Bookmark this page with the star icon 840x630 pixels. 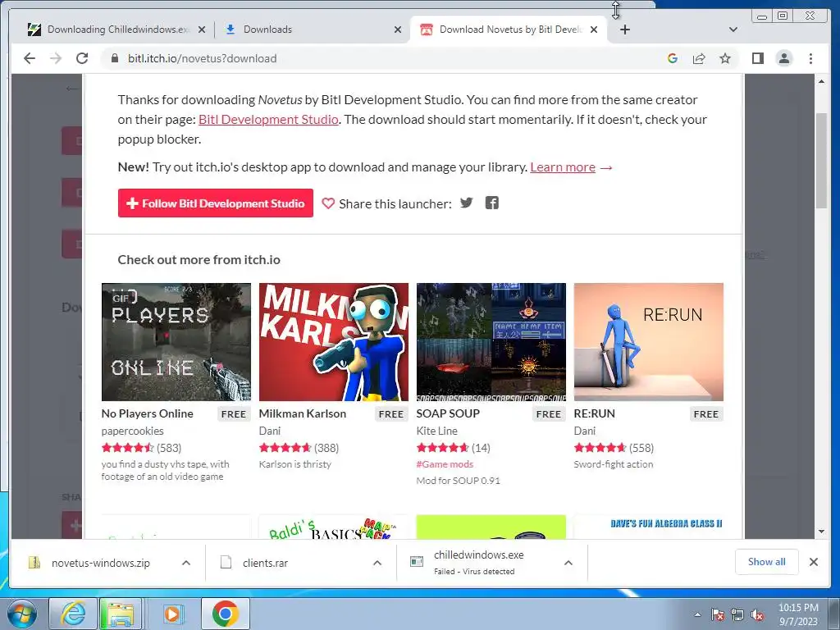pos(725,58)
